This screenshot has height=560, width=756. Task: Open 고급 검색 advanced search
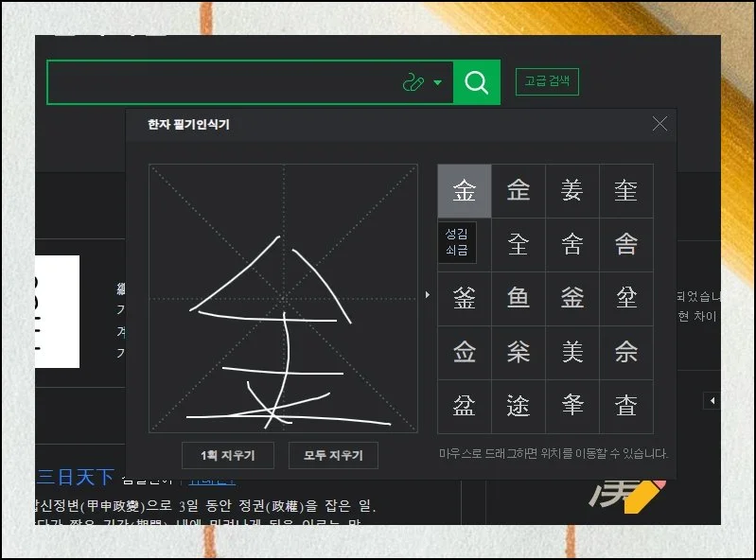[x=547, y=81]
